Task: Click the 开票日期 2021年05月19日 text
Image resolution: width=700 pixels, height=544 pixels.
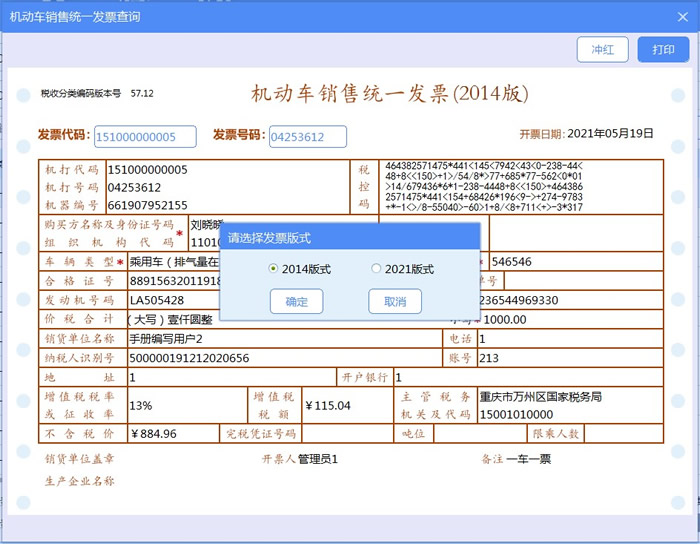Action: pos(610,133)
